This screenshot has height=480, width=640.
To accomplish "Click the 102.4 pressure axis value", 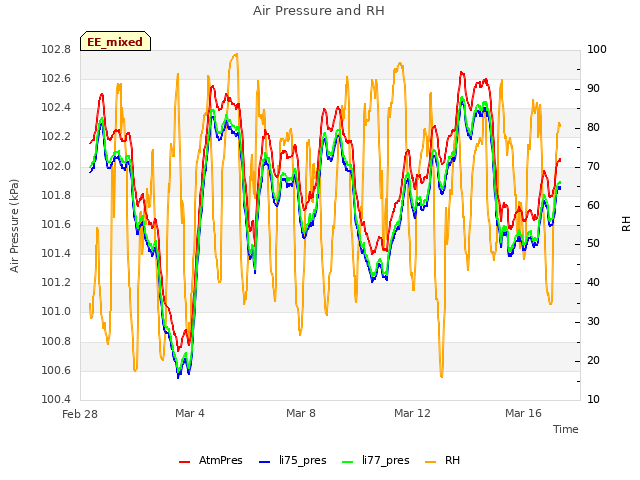I will point(56,108).
